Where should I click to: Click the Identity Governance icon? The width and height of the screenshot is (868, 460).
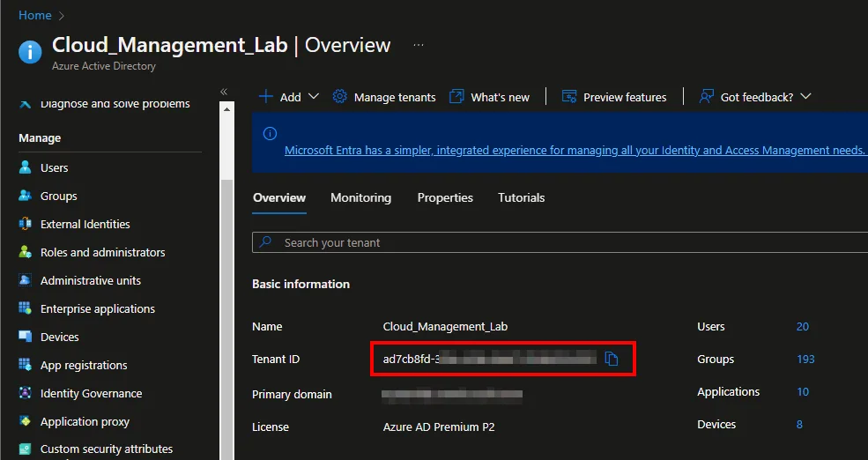[25, 393]
